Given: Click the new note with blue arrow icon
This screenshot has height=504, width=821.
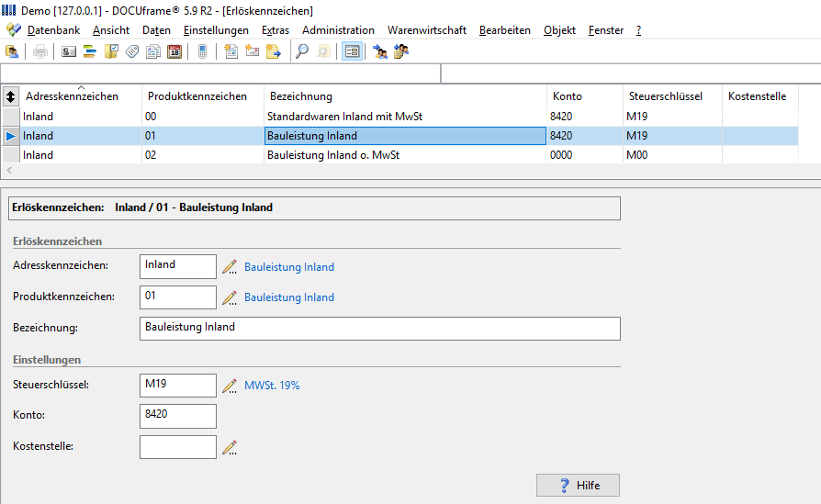Looking at the screenshot, I should pos(274,51).
